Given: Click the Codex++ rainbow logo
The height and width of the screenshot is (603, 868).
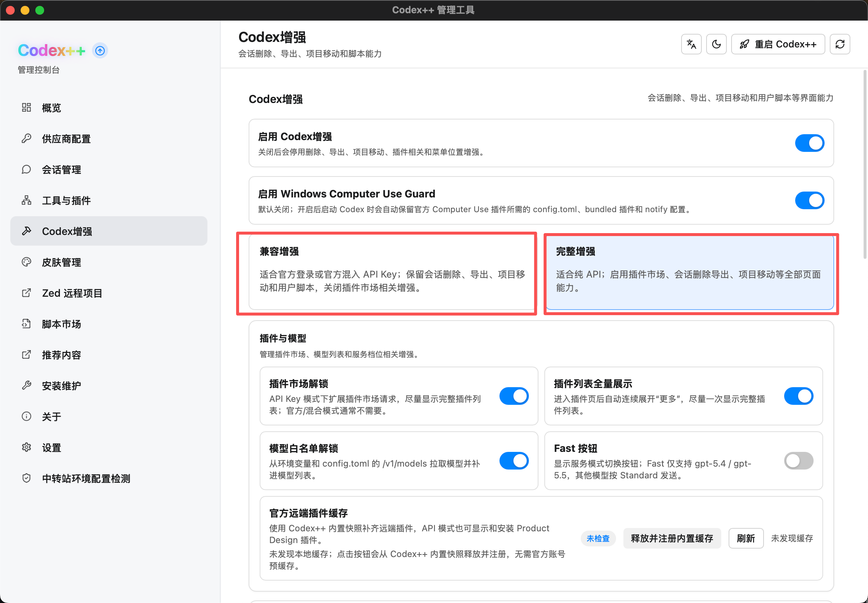Looking at the screenshot, I should pos(52,50).
